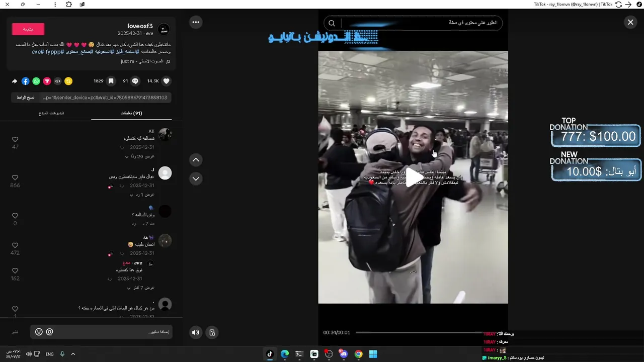Click the pink متابعة follow button
This screenshot has width=644, height=362.
28,29
